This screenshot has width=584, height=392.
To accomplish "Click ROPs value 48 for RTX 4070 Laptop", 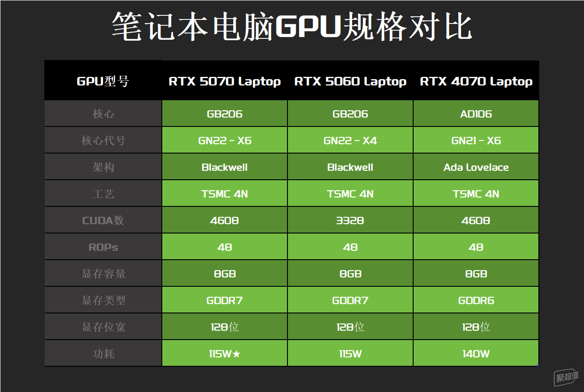I will (x=476, y=247).
